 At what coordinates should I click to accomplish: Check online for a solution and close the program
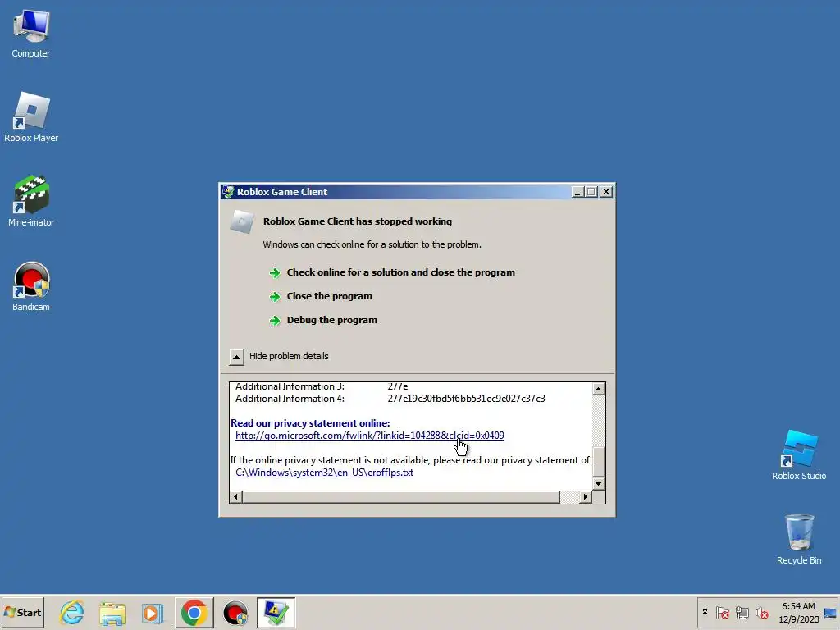click(x=400, y=272)
